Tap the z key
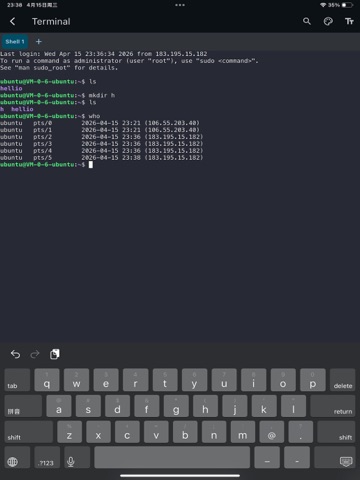The height and width of the screenshot is (480, 360). [x=69, y=432]
